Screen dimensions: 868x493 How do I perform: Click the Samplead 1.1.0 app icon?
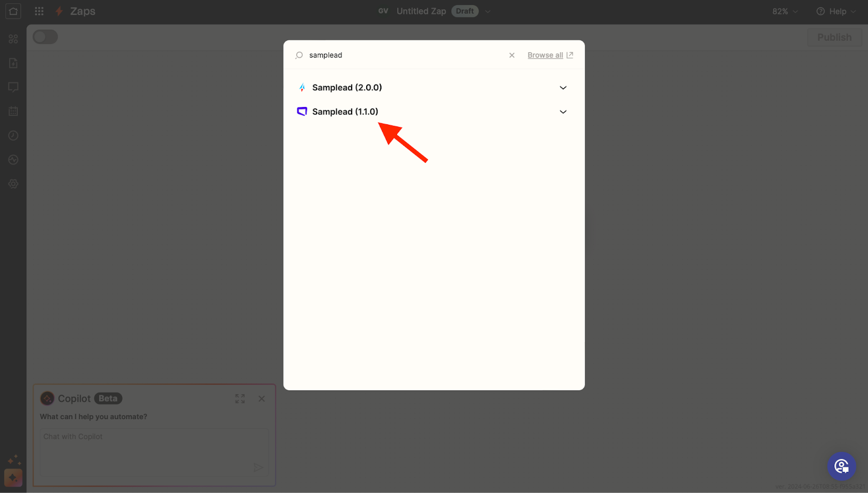(302, 111)
